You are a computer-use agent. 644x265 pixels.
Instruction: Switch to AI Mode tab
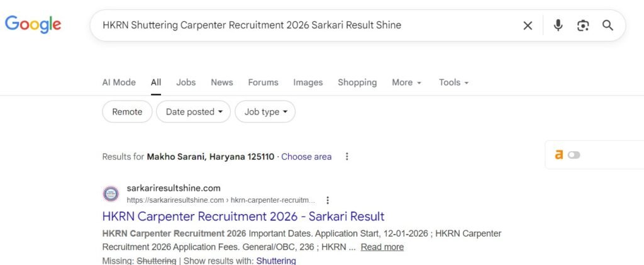pos(119,82)
